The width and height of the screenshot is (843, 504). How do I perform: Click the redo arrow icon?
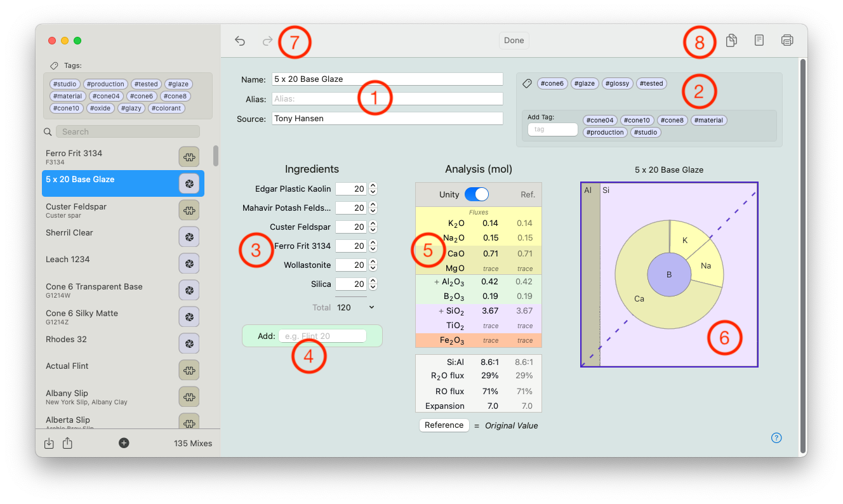(268, 41)
